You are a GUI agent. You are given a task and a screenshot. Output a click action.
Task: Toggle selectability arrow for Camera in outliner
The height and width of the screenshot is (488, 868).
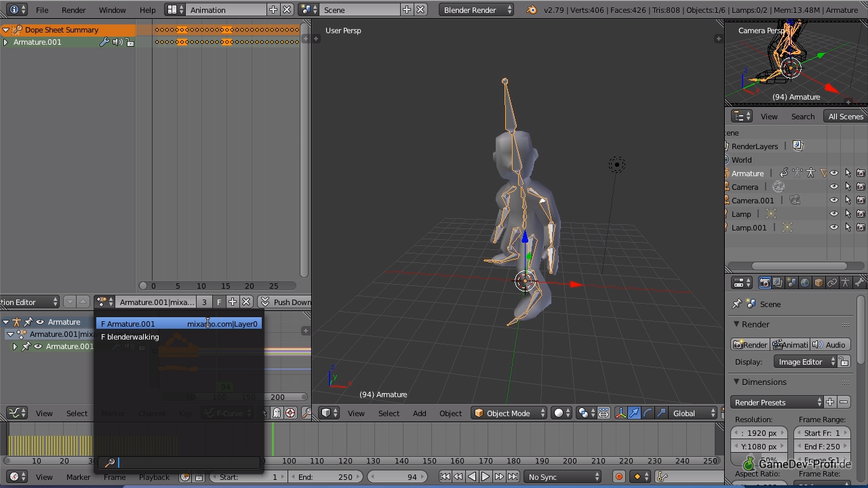pyautogui.click(x=848, y=186)
